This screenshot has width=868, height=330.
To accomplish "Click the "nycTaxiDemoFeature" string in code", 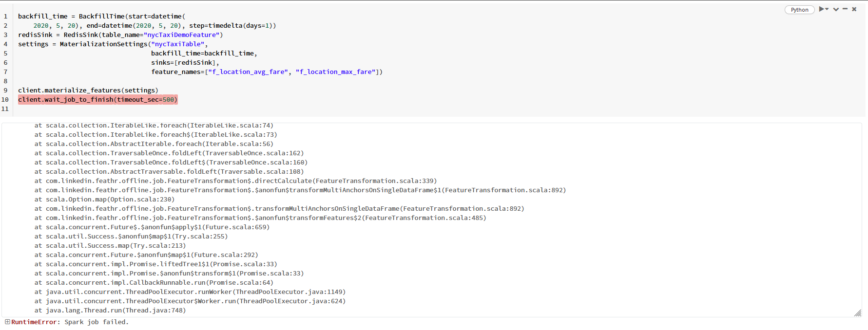I will 183,35.
